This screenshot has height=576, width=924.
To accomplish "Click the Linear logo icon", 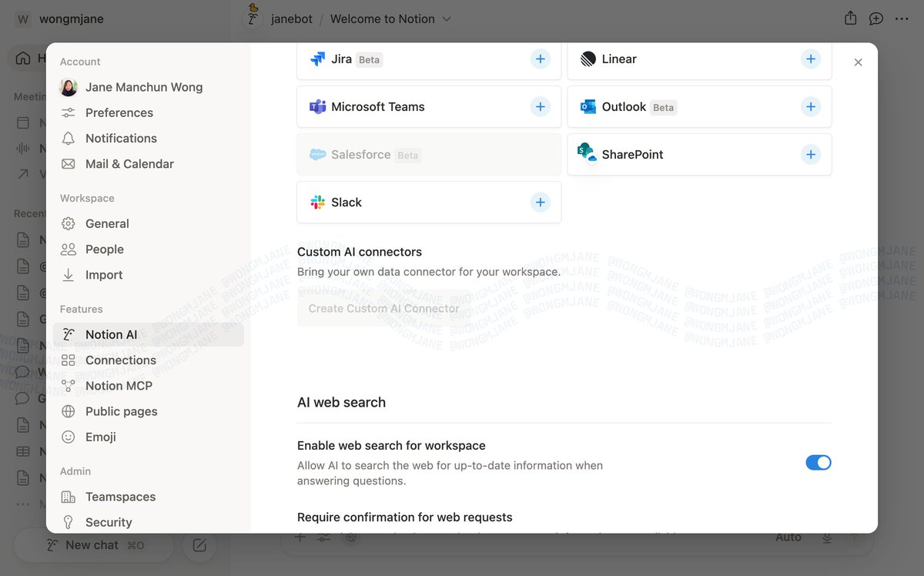I will coord(588,59).
